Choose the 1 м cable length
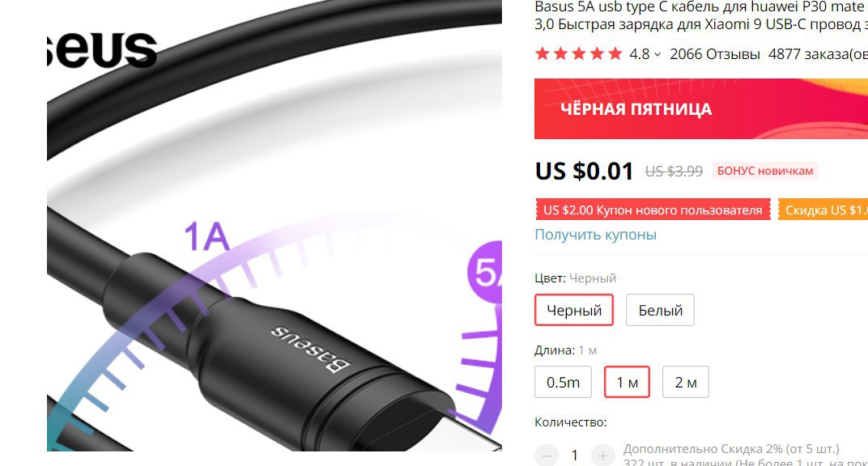 [627, 382]
